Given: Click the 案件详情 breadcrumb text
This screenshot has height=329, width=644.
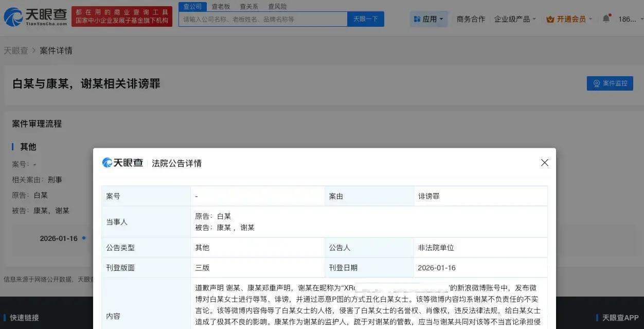Looking at the screenshot, I should tap(56, 50).
